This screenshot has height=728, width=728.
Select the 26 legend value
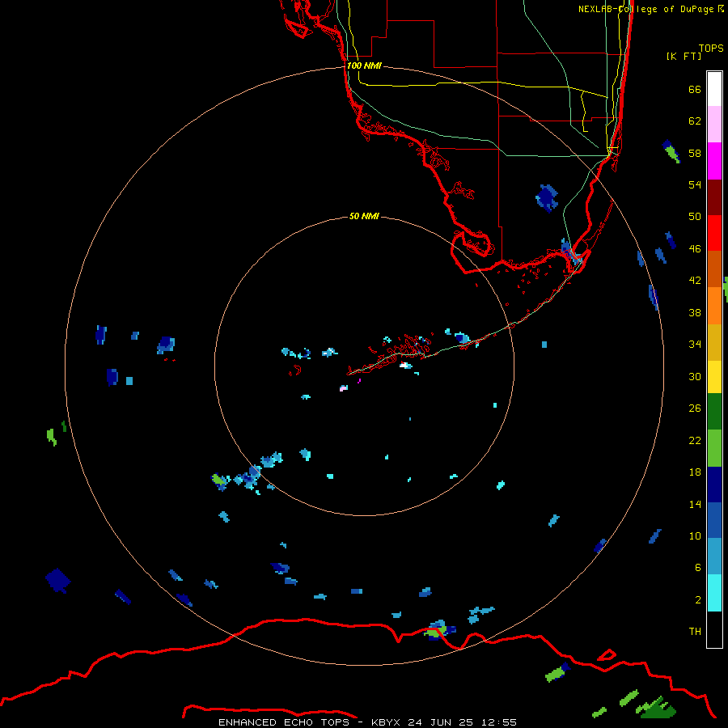point(695,408)
